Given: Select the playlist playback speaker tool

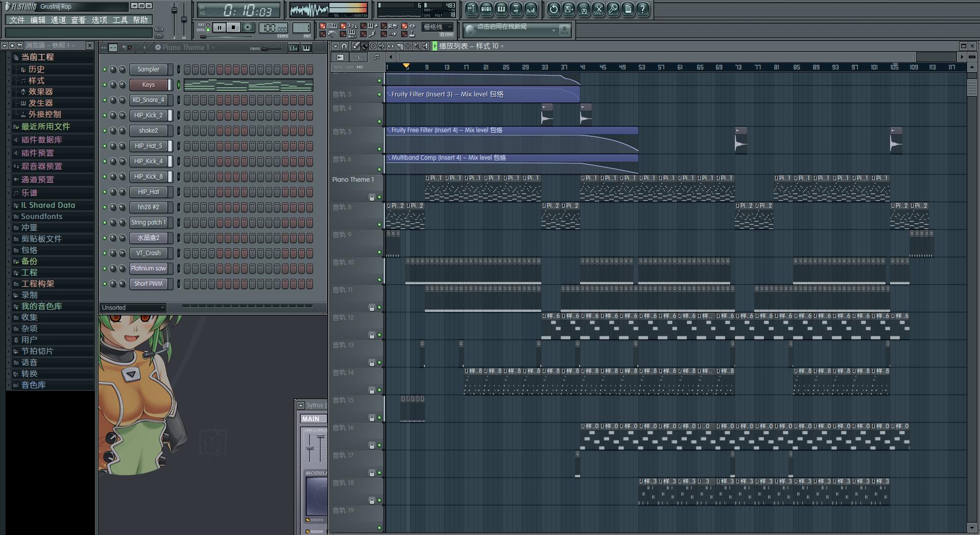Looking at the screenshot, I should 425,46.
